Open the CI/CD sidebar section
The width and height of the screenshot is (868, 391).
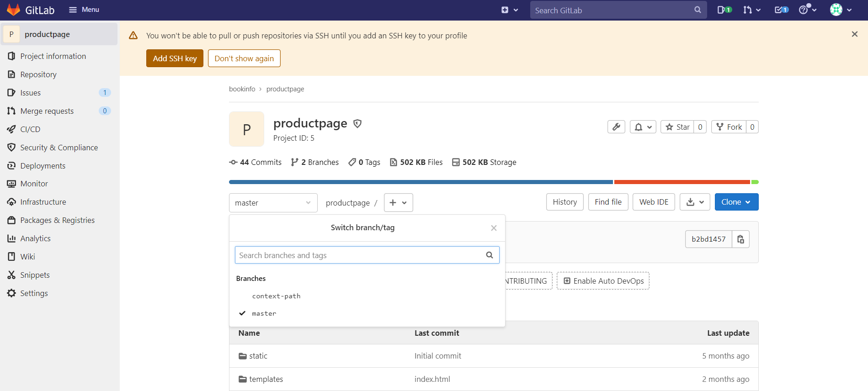(30, 129)
